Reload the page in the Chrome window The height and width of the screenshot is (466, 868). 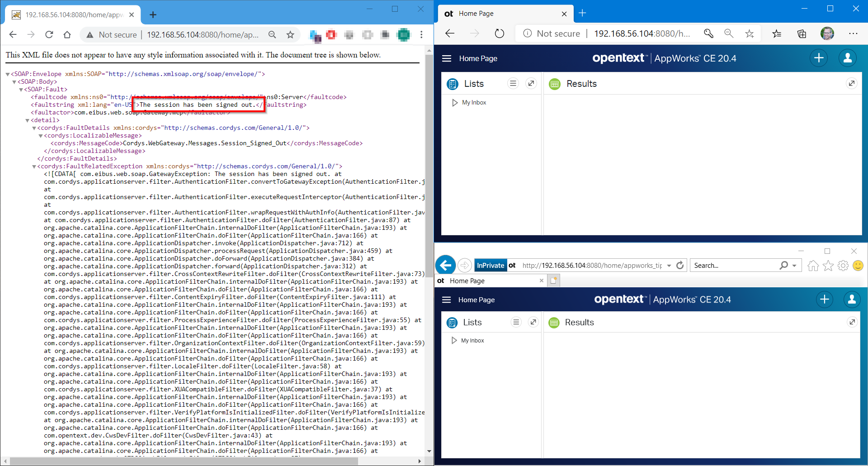[49, 34]
